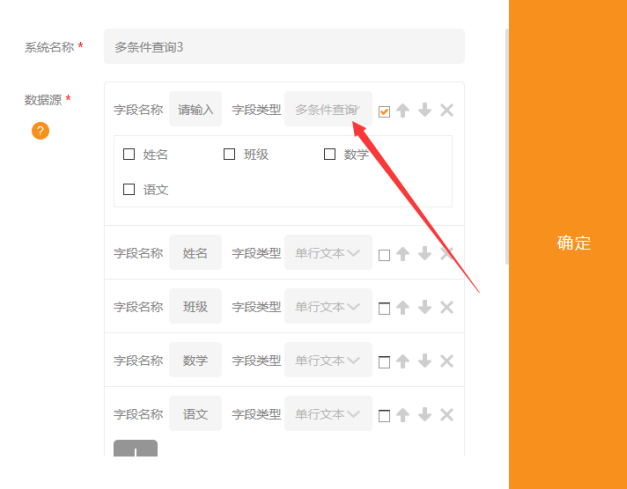Remove the 多条件查询 field row
The width and height of the screenshot is (627, 489).
click(447, 110)
